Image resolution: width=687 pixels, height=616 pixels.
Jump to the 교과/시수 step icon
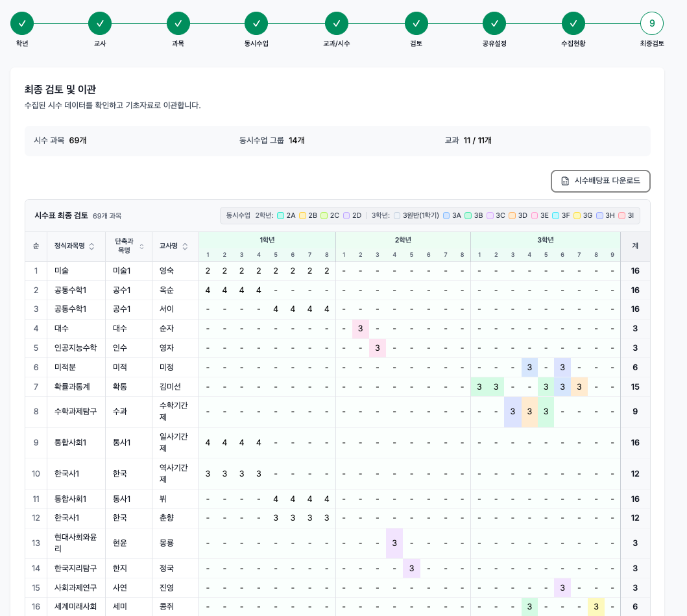(337, 23)
